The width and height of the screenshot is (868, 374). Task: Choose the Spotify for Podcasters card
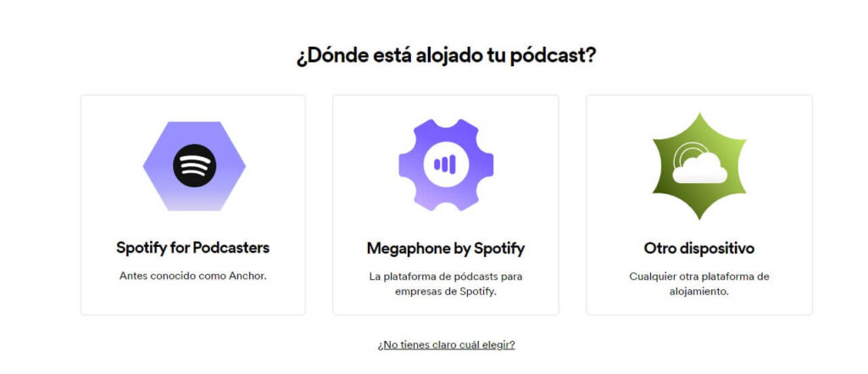[192, 205]
